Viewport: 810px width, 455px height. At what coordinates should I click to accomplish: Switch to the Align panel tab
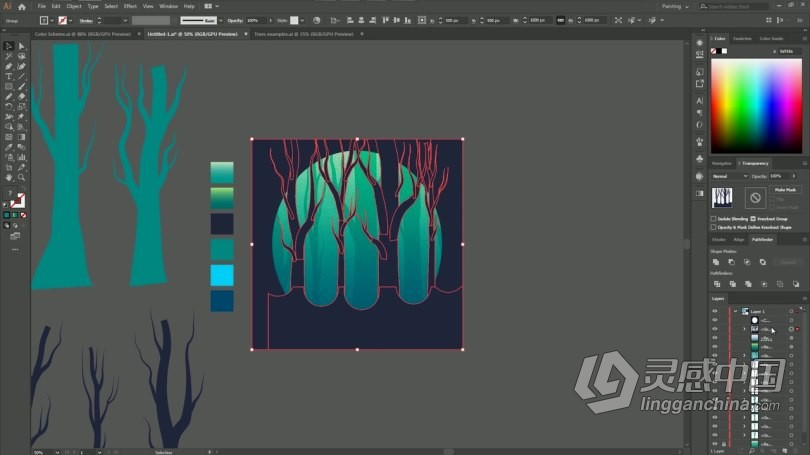point(739,240)
